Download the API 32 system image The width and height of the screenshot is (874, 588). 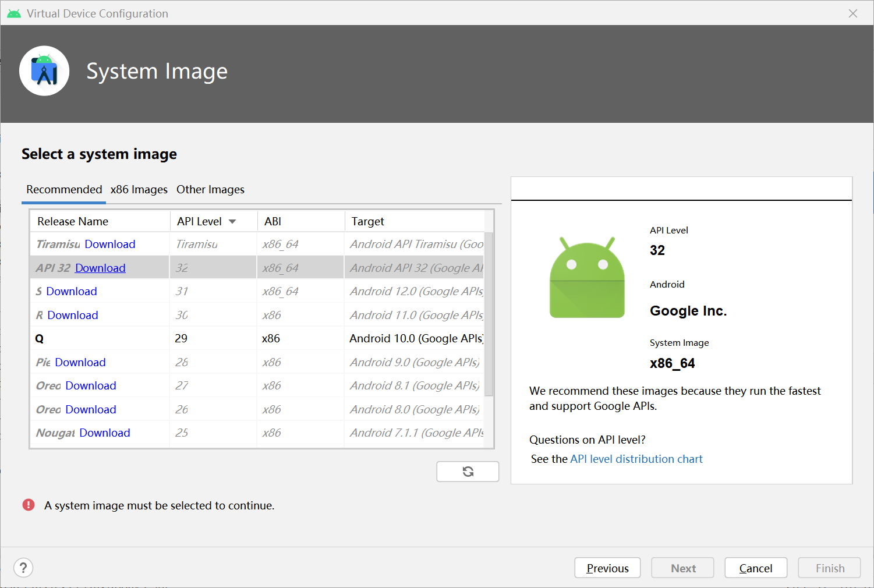[100, 268]
